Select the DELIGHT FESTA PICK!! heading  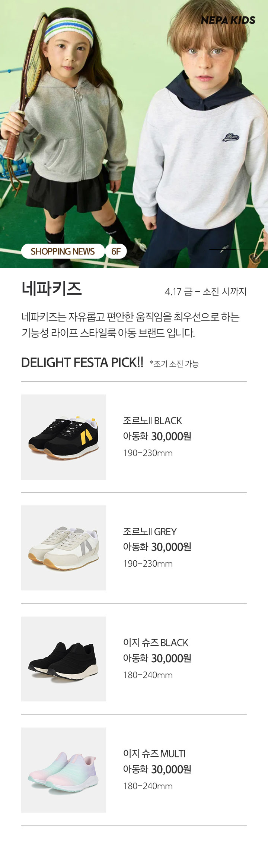(x=82, y=362)
